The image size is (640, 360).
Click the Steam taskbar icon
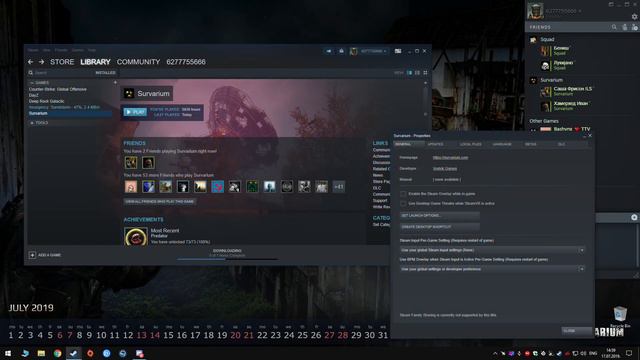pos(74,353)
